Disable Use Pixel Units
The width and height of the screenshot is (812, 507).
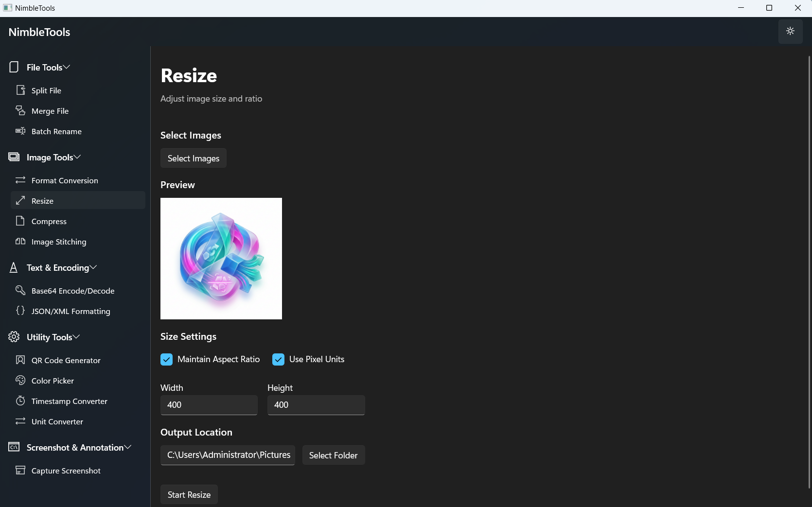tap(278, 359)
